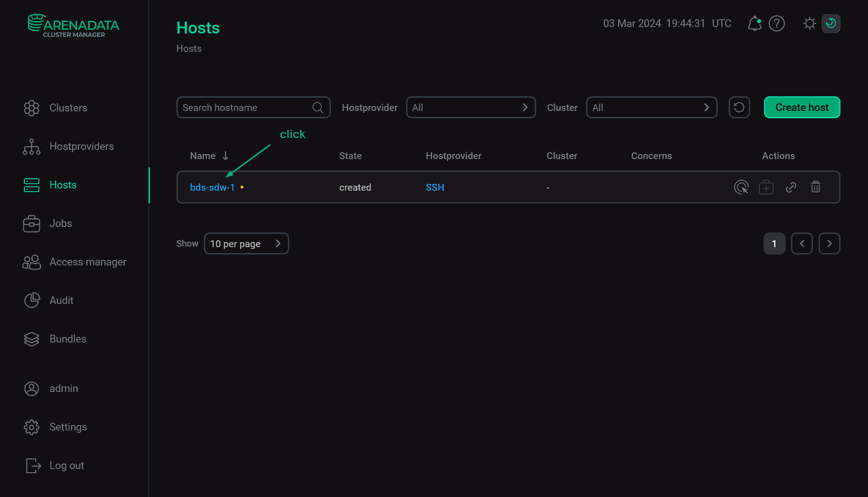Open host details via bds-sdw-1 link
The height and width of the screenshot is (497, 868).
(x=212, y=187)
